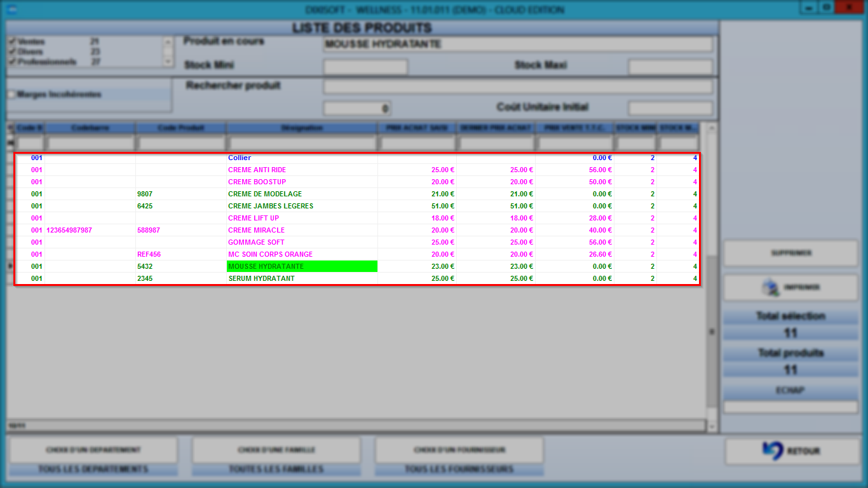868x488 pixels.
Task: Click the 26.60 € sale price cell
Action: (x=574, y=254)
